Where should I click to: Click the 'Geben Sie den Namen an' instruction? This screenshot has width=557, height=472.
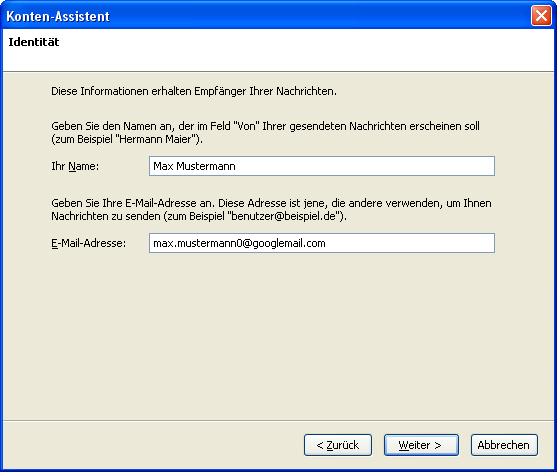(265, 132)
